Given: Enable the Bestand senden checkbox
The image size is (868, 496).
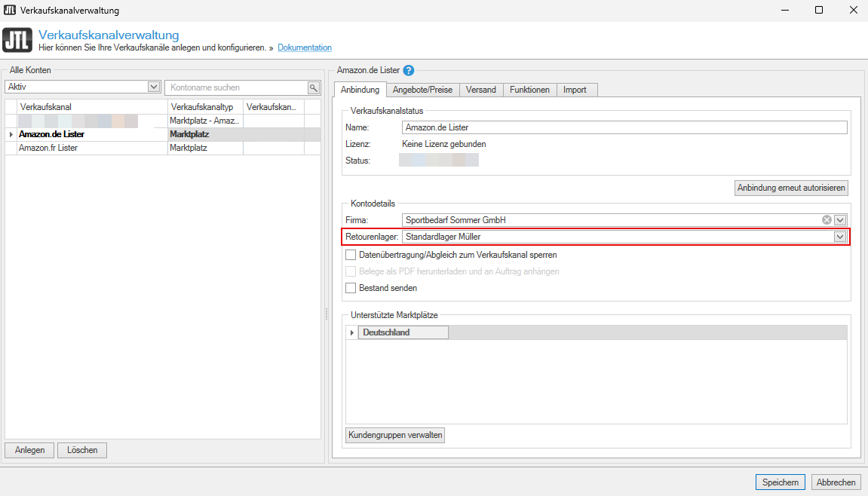Looking at the screenshot, I should [x=351, y=288].
